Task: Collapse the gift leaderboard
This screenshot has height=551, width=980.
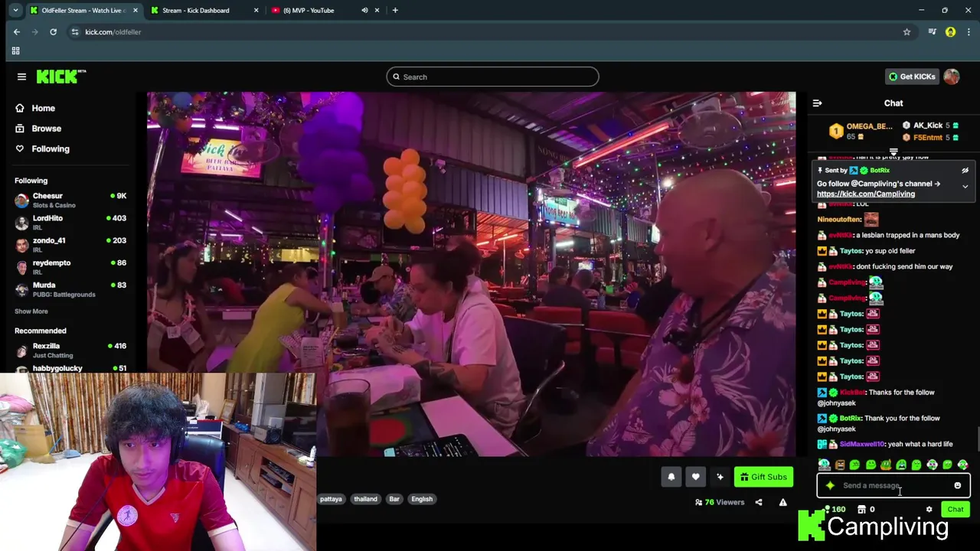Action: (893, 152)
